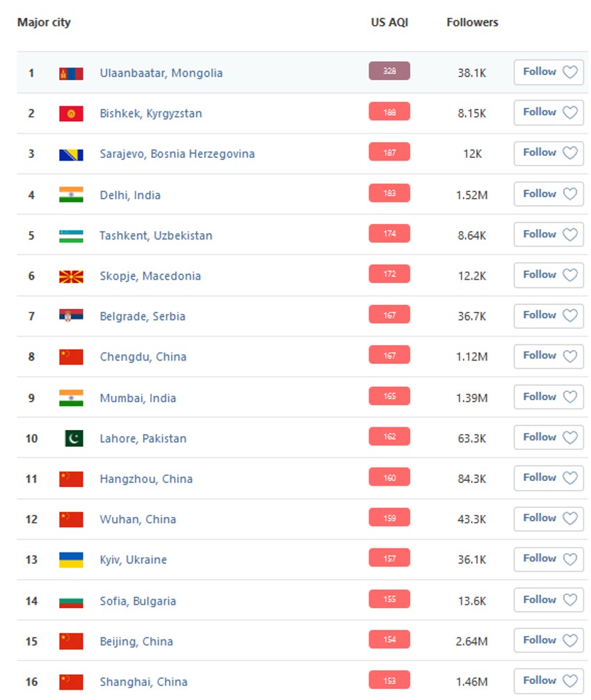Toggle Follow for Ulaanbaatar, Mongolia
The width and height of the screenshot is (591, 700).
[549, 72]
